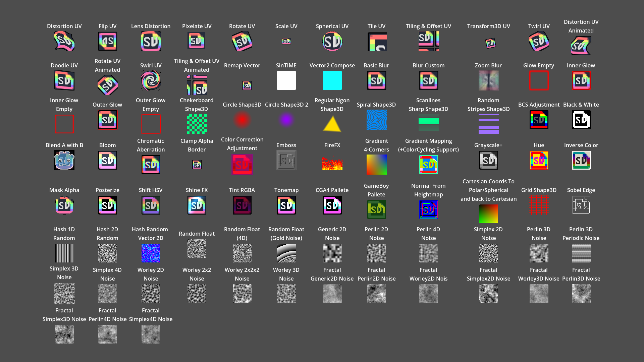Select the Zoom Blur preview icon
This screenshot has height=362, width=644.
(488, 80)
